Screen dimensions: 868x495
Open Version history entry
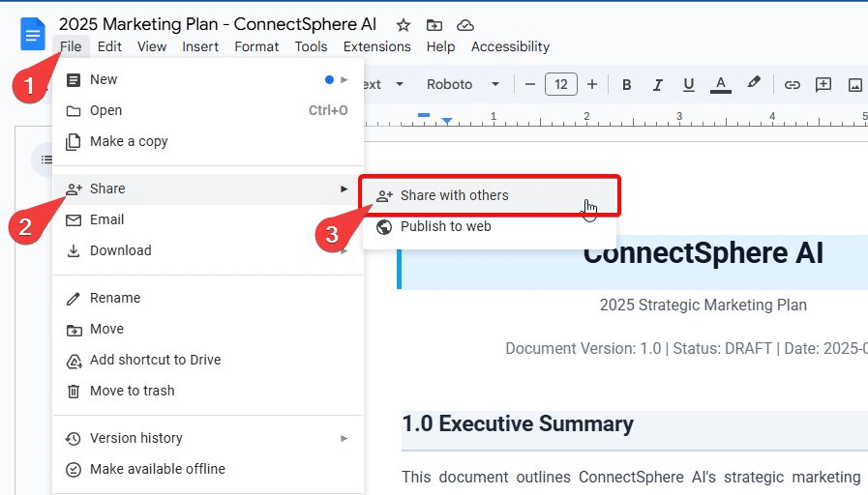[208, 439]
